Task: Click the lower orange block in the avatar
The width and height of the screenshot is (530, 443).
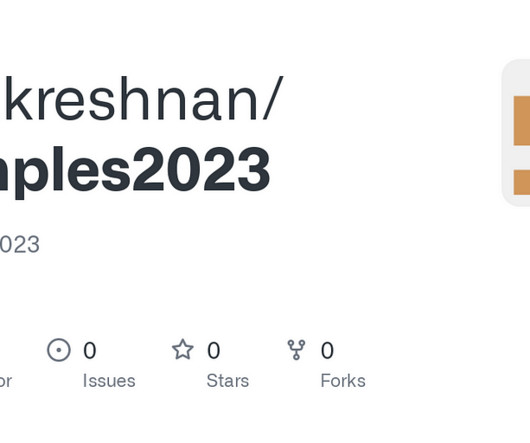Action: [x=522, y=182]
